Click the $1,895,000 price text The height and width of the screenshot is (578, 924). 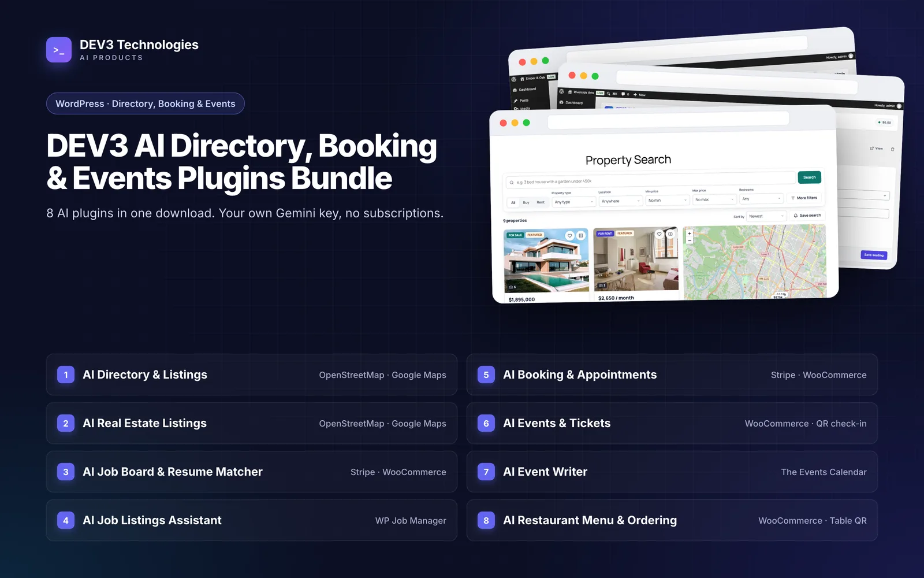(521, 299)
